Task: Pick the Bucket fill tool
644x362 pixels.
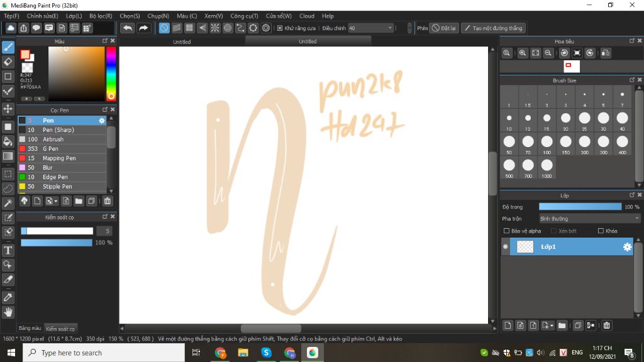Action: point(8,141)
